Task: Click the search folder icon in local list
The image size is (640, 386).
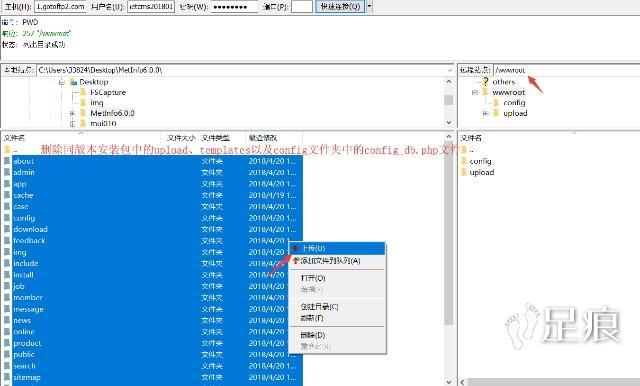Action: pyautogui.click(x=7, y=366)
